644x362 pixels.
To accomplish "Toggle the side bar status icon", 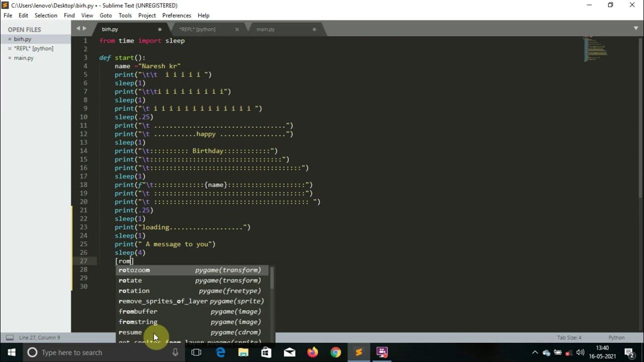I will [10, 337].
